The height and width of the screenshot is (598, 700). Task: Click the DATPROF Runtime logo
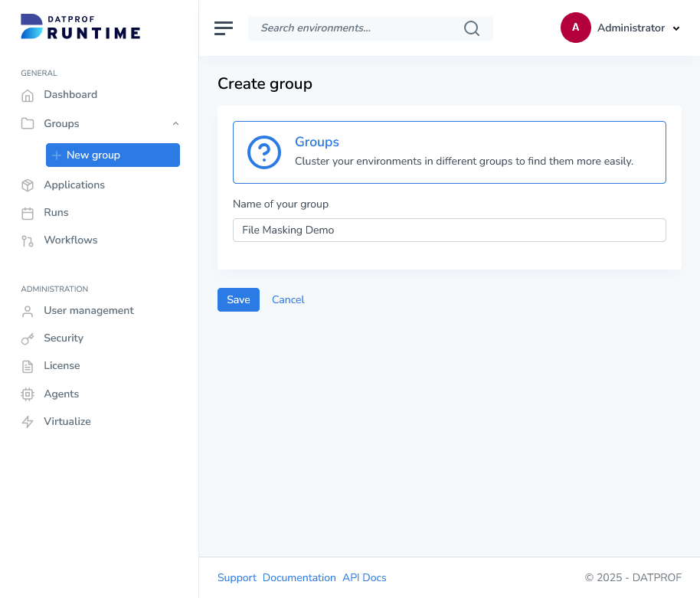coord(80,27)
